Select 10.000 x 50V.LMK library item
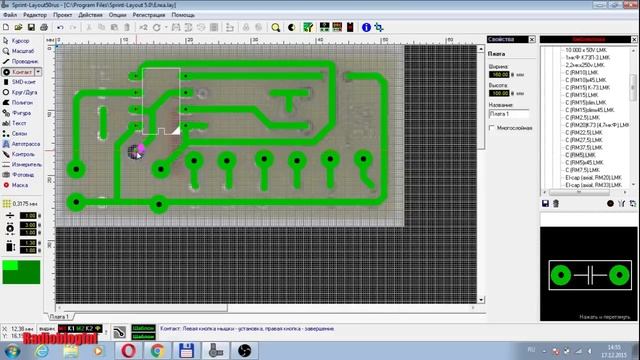Viewport: 640px width, 360px height. 586,50
